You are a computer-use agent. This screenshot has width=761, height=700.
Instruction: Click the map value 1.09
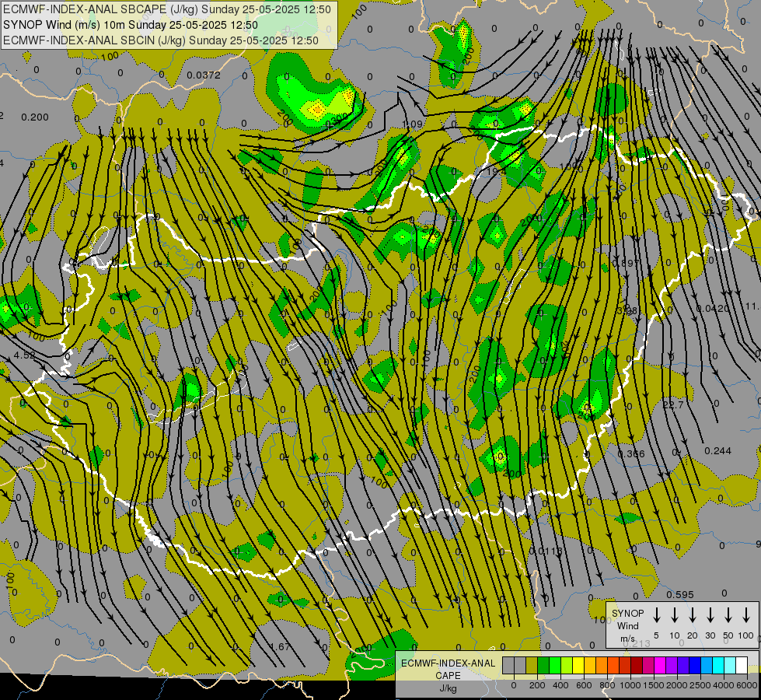coord(413,124)
